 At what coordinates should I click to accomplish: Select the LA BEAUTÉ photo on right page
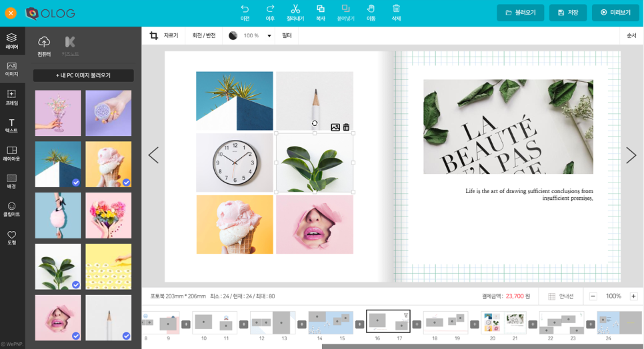point(508,127)
